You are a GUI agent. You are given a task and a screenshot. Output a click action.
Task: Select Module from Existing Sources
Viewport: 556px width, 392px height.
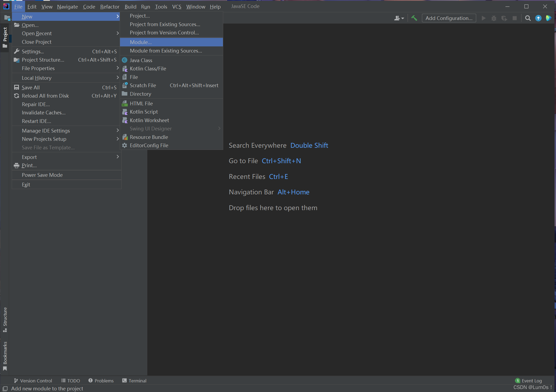coord(171,51)
